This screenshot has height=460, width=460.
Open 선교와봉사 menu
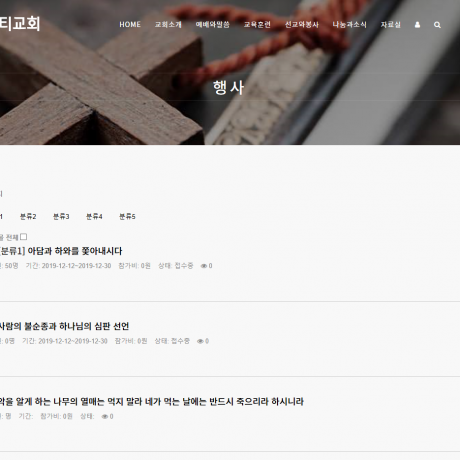[x=302, y=25]
